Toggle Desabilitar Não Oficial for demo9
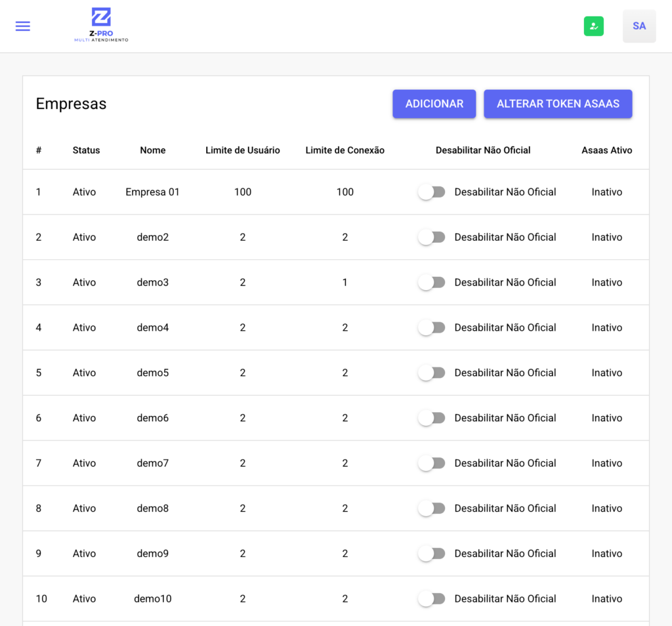The image size is (672, 626). coord(432,554)
